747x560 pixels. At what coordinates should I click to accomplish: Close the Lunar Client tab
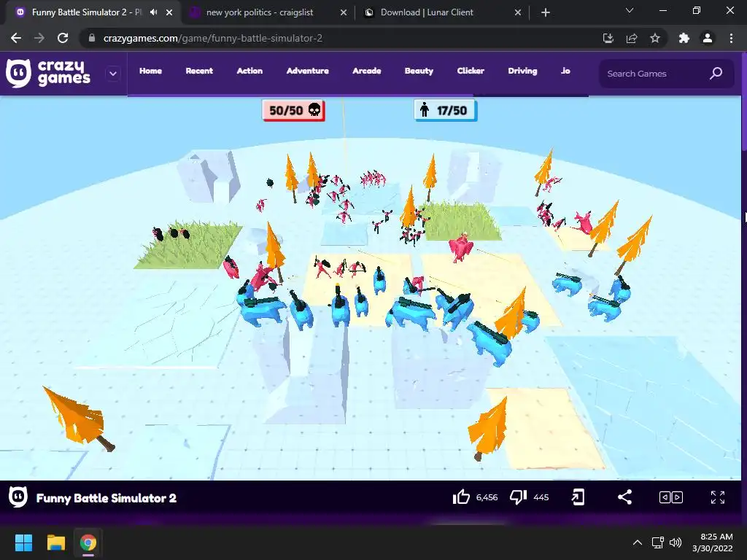tap(518, 12)
